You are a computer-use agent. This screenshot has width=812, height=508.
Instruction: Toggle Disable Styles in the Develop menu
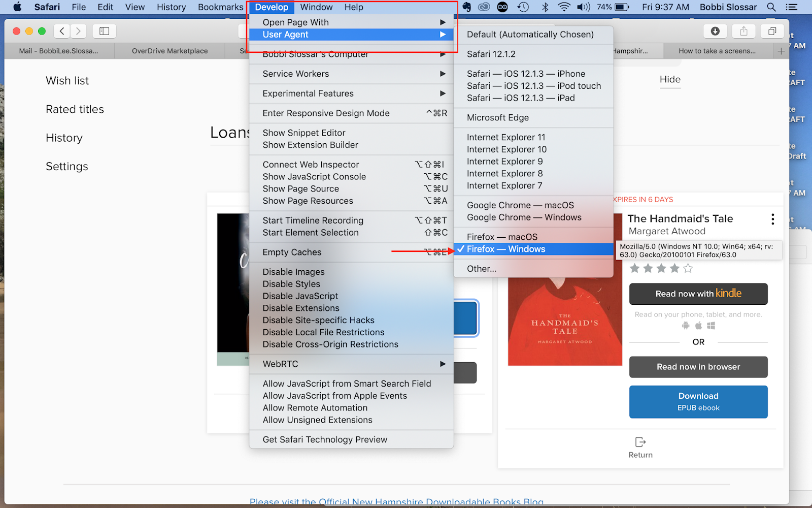(351, 284)
